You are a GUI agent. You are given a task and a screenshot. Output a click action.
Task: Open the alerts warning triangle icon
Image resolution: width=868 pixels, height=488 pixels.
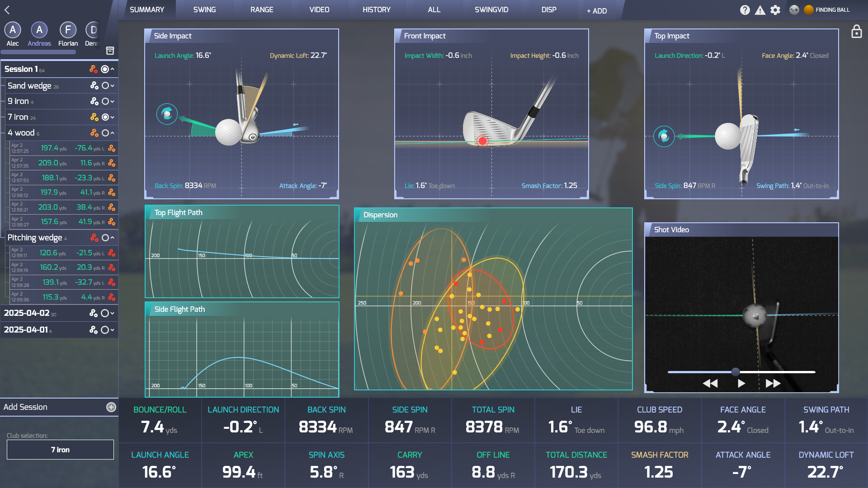(760, 9)
